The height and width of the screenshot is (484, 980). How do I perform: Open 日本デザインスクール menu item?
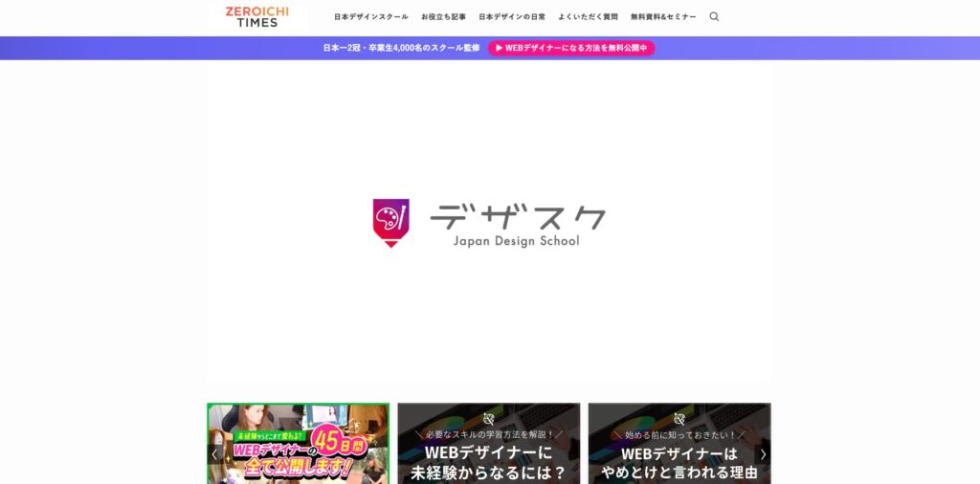point(371,17)
